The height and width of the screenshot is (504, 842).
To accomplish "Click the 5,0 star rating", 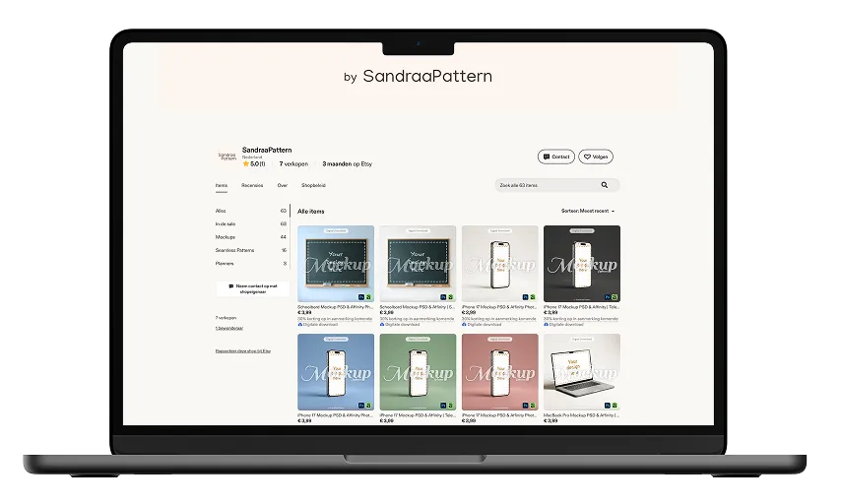I will click(253, 163).
